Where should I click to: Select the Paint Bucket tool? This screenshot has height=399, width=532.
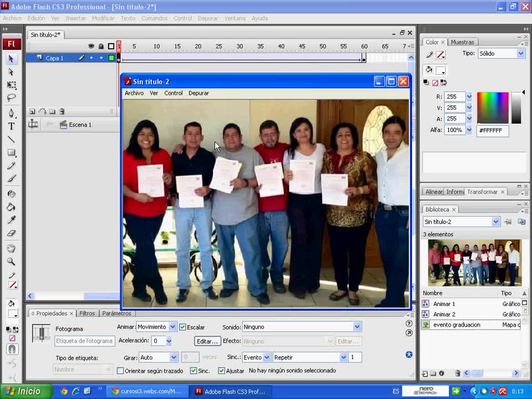[11, 207]
